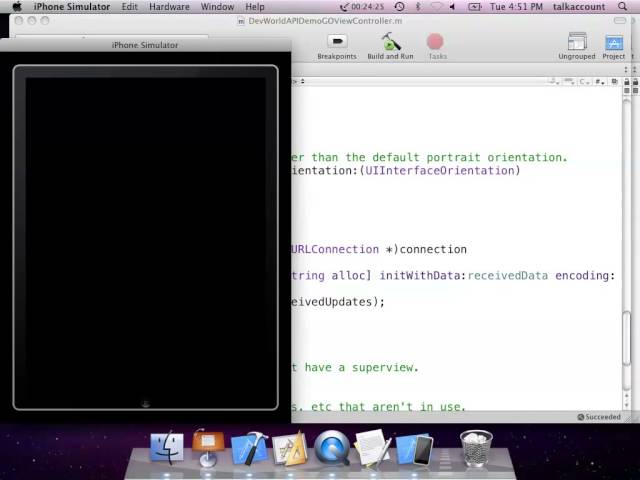Open the talkaccount user menu
Screen dimensions: 640x480
pos(579,7)
